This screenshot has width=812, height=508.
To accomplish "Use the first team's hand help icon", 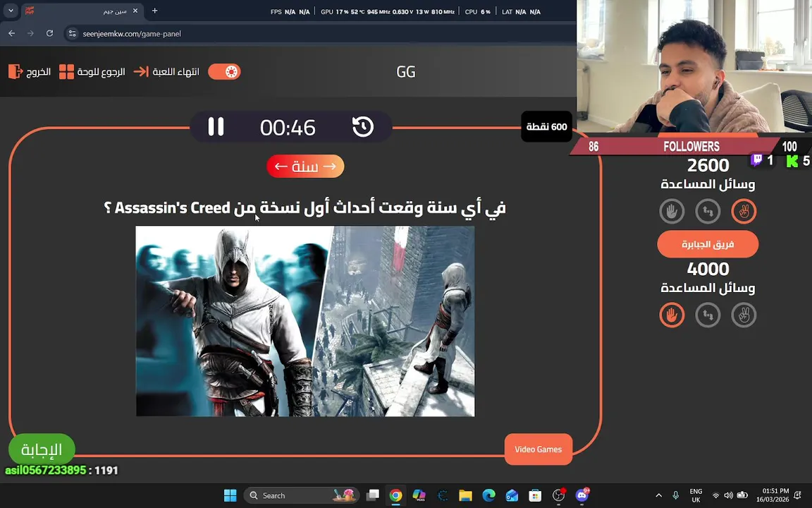I will point(672,212).
